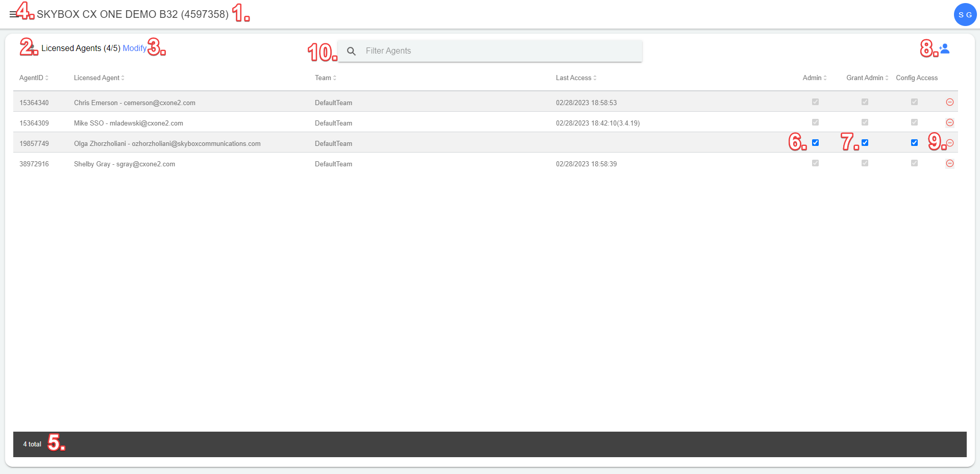Remove Chris Emerson with red minus icon
This screenshot has height=474, width=980.
point(949,102)
